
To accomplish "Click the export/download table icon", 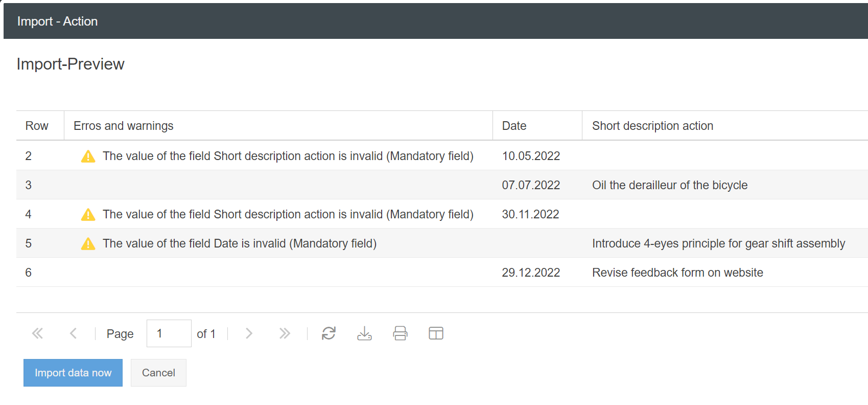I will point(364,333).
